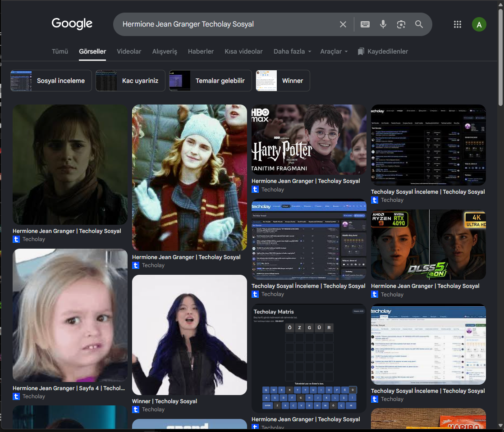Click the Techolay icon under the toddler meme
504x432 pixels.
pyautogui.click(x=16, y=396)
